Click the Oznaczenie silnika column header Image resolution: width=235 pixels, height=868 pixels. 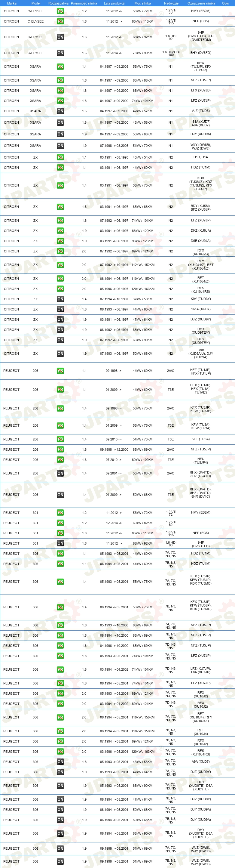pos(201,3)
